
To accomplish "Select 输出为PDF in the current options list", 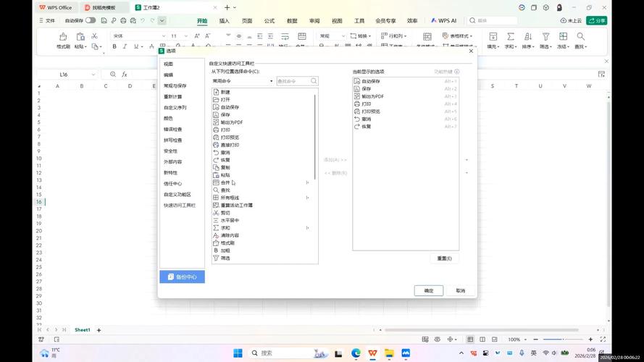I will coord(406,96).
